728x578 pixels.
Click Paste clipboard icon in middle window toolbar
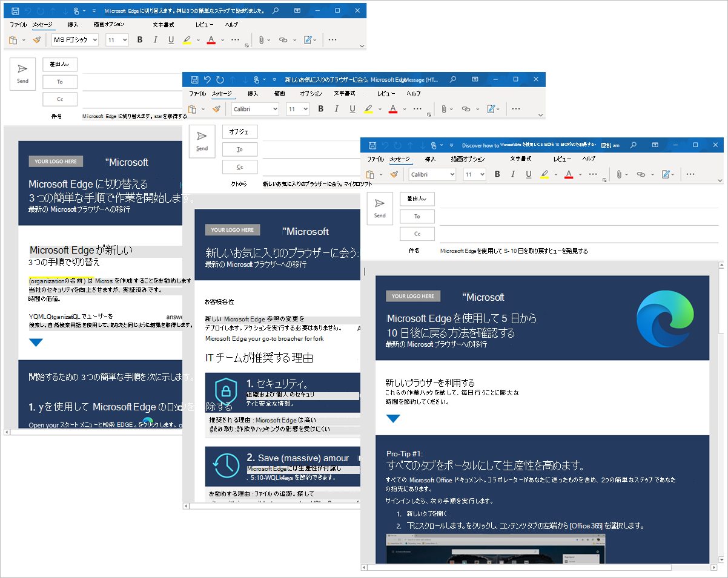(193, 109)
